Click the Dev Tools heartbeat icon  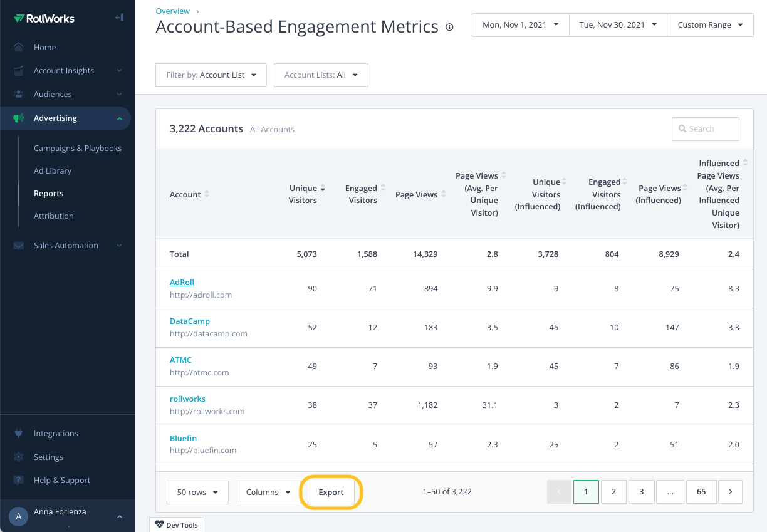pos(159,525)
